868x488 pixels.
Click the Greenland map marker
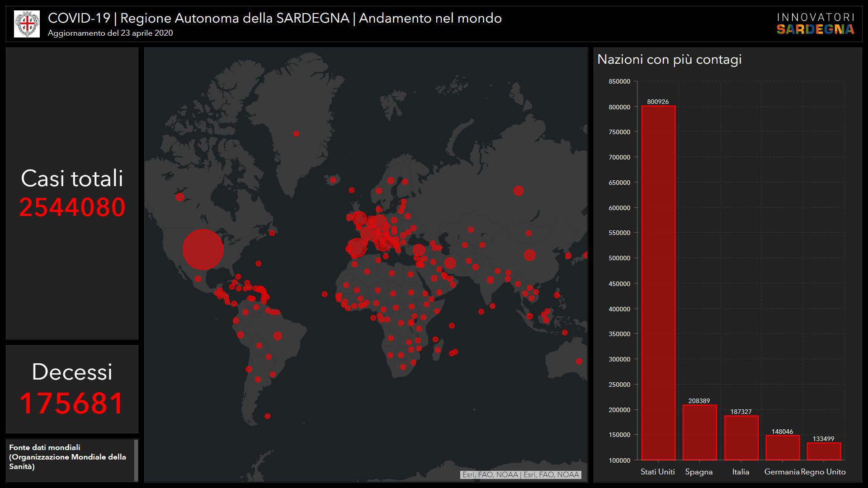296,134
